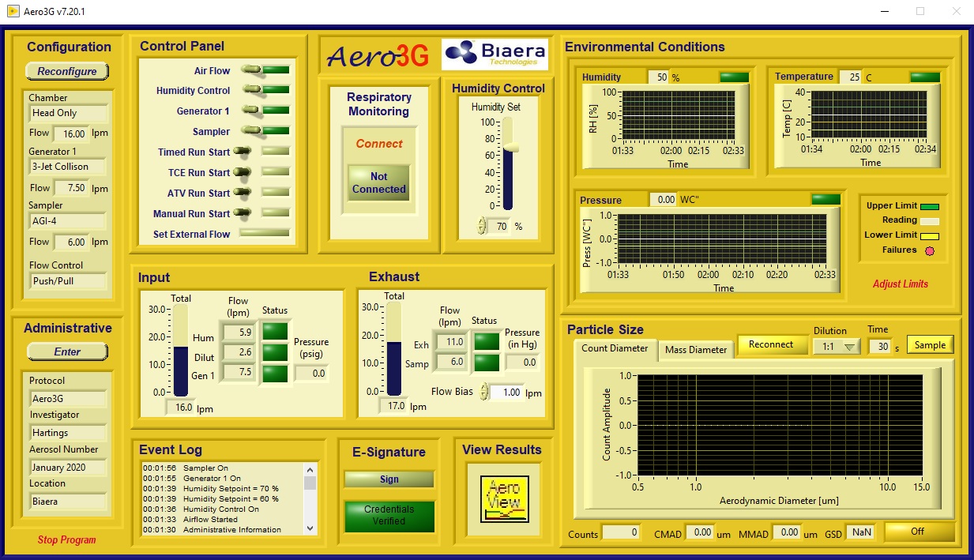
Task: Switch to the Mass Diameter tab
Action: point(696,350)
